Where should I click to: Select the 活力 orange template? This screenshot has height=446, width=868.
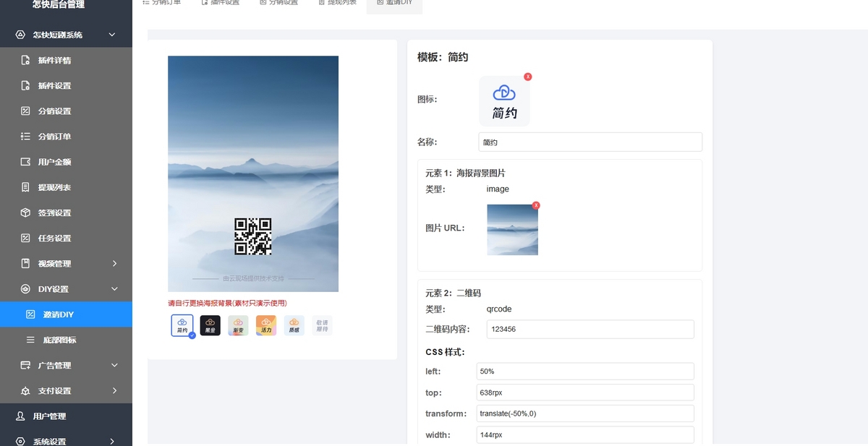click(266, 325)
